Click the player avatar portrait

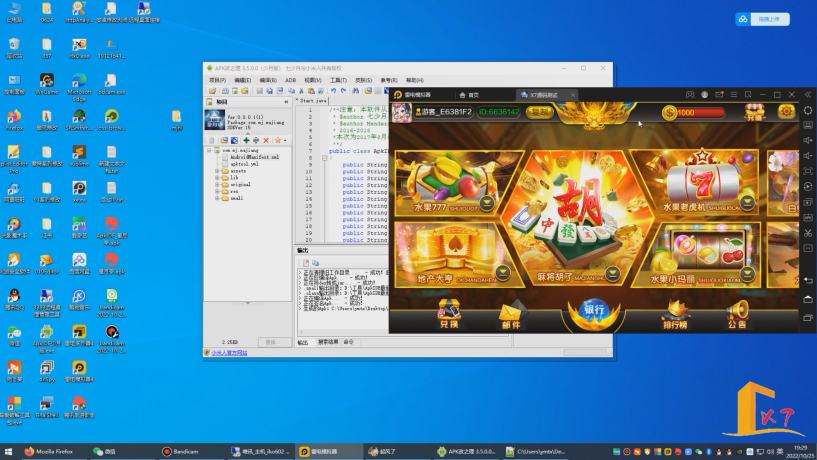402,112
